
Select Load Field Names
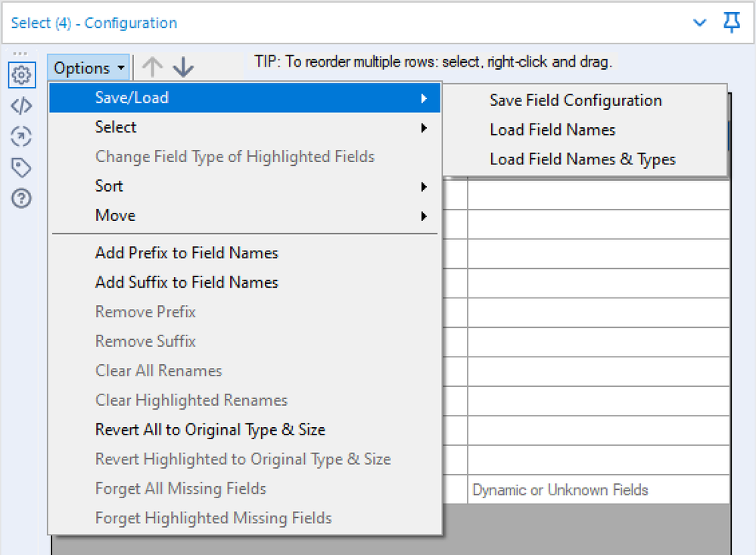coord(552,130)
